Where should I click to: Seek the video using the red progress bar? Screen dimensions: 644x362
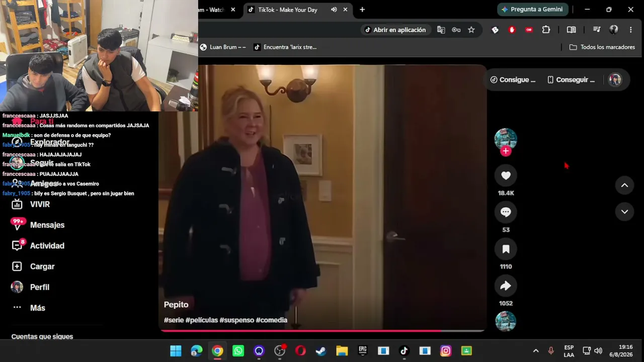click(x=322, y=331)
